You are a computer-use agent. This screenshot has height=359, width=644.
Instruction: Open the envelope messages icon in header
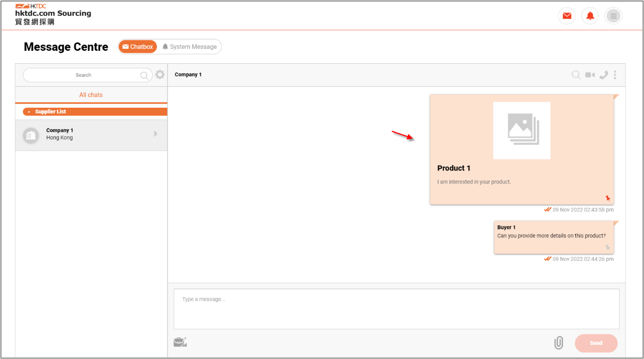tap(567, 16)
